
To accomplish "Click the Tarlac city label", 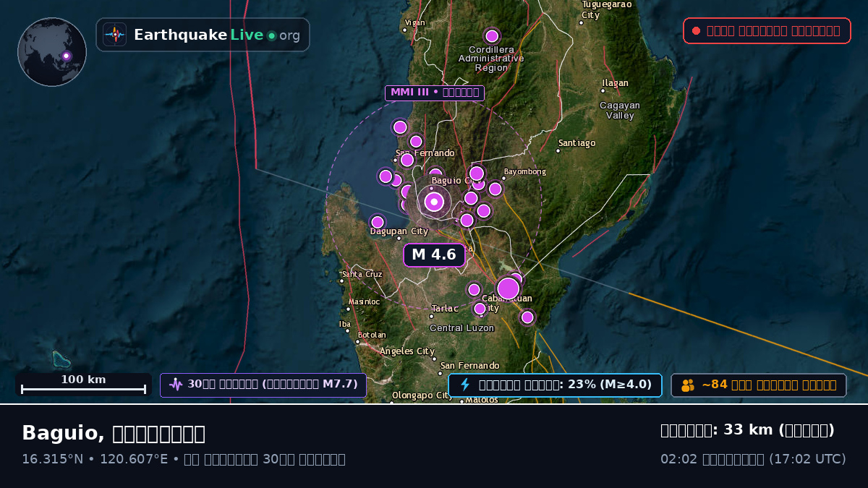I will pos(445,309).
